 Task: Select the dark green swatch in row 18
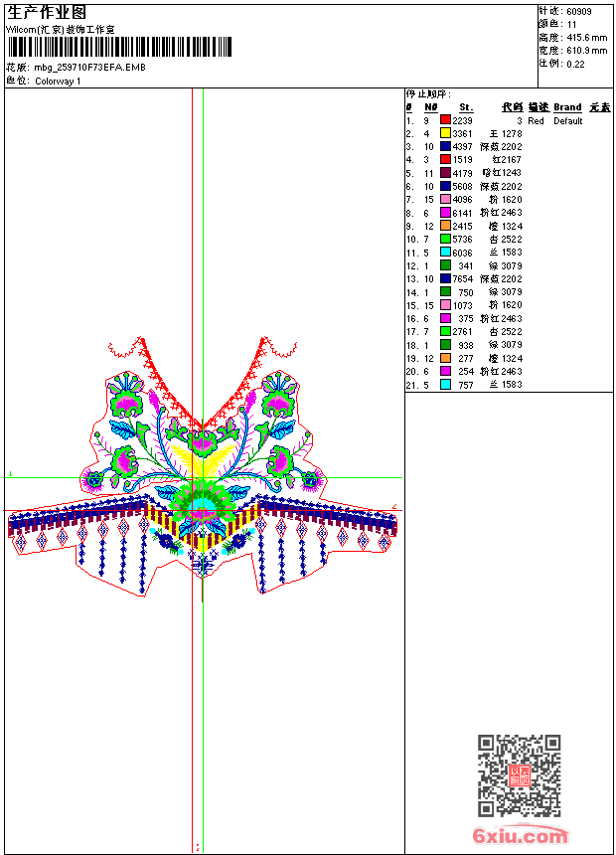pos(445,345)
